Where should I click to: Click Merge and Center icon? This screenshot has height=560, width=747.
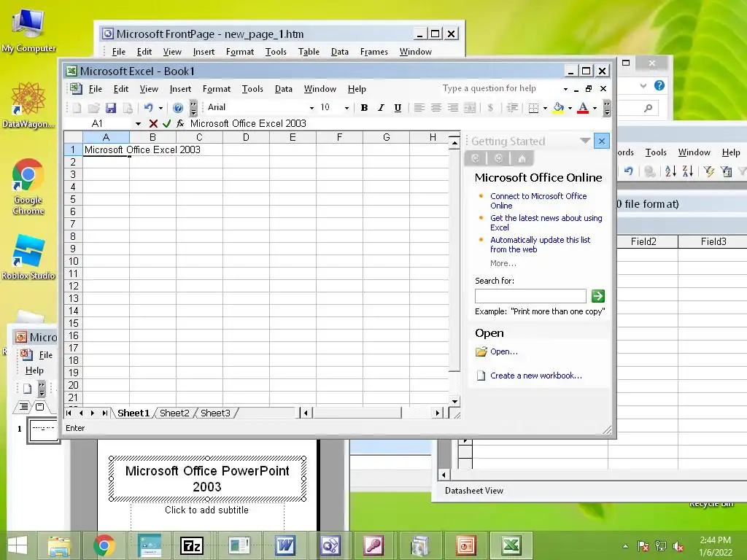tap(470, 108)
